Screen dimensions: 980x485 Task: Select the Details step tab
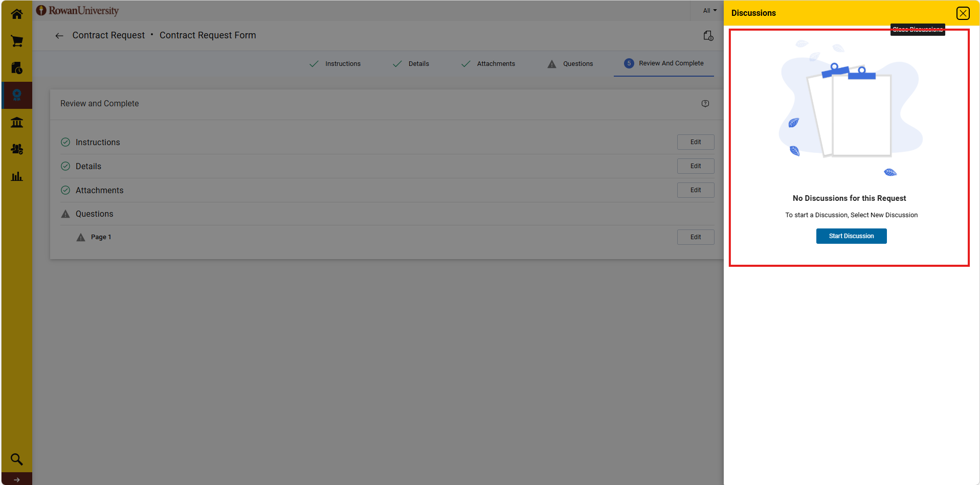[411, 64]
